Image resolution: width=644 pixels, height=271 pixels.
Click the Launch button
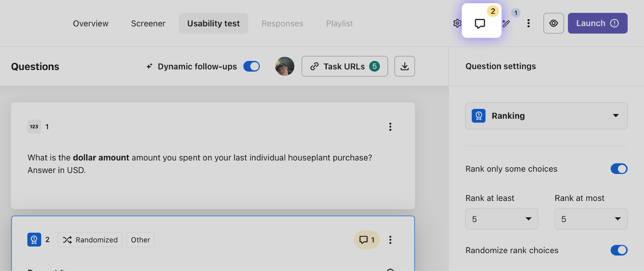pyautogui.click(x=597, y=23)
